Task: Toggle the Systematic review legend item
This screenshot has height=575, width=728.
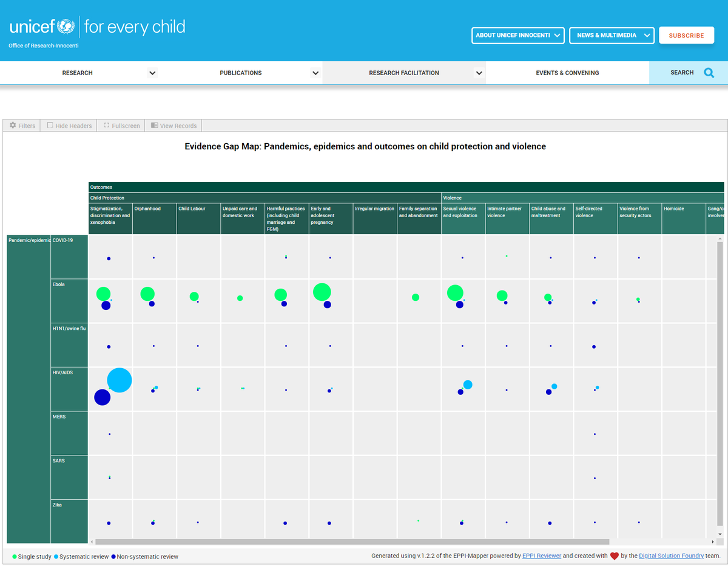Action: pos(81,556)
